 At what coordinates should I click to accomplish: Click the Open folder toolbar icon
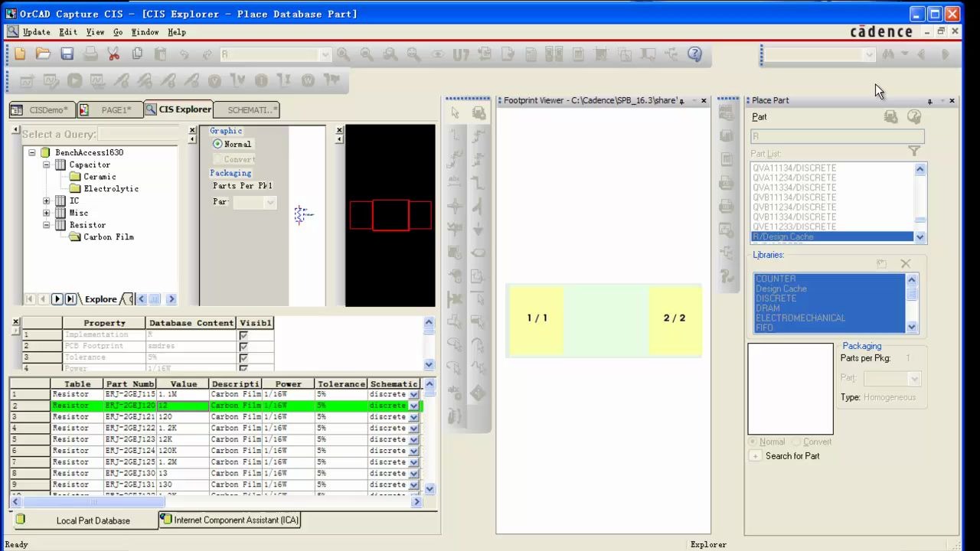(x=43, y=54)
